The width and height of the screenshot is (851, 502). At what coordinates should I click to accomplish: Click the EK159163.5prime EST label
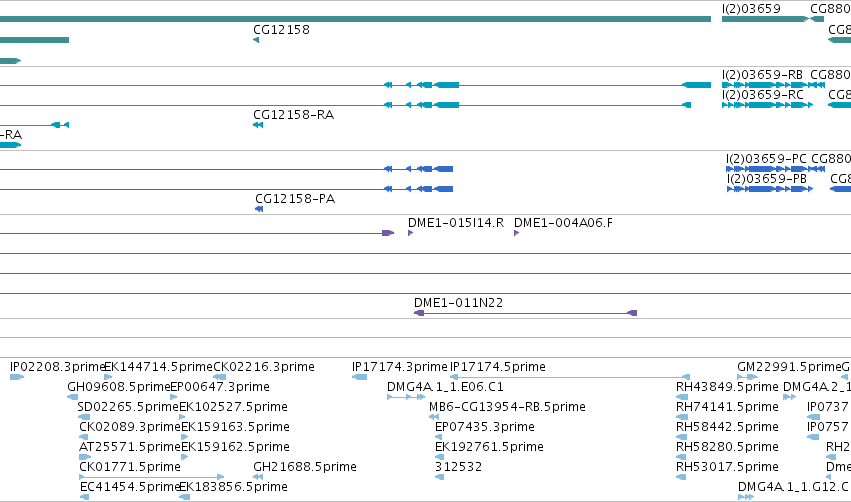(x=235, y=427)
